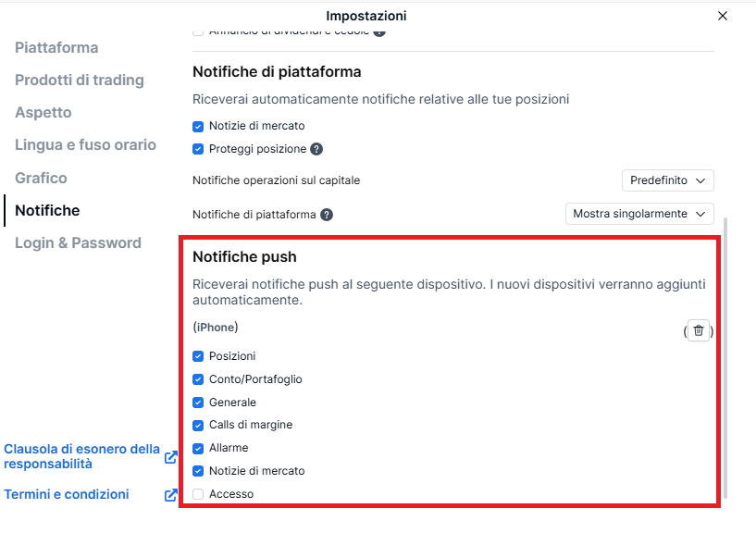Uncheck Proteggi posizione
Image resolution: width=756 pixels, height=533 pixels.
(x=198, y=149)
